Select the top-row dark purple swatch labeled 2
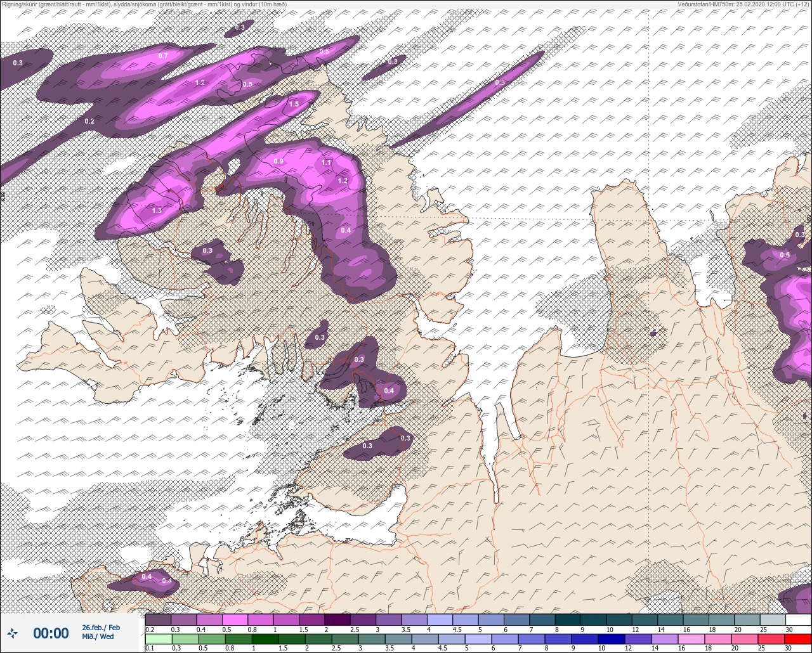 pos(337,619)
